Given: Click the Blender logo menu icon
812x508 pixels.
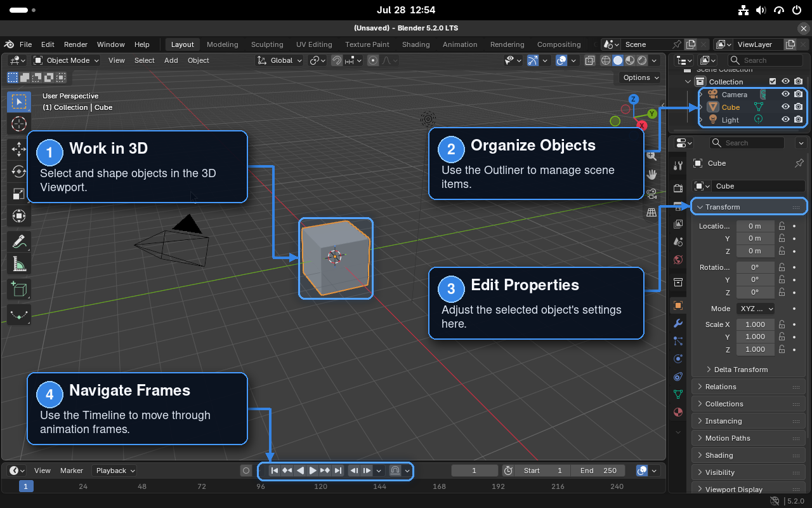Looking at the screenshot, I should (x=10, y=44).
